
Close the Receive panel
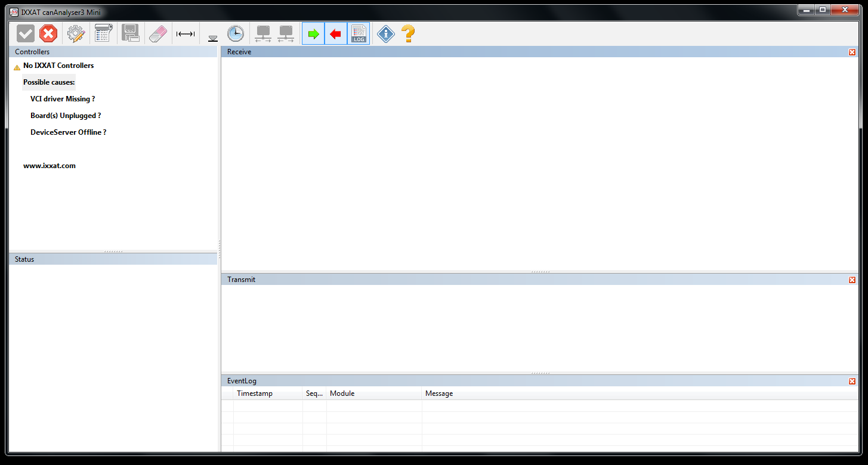[x=852, y=52]
